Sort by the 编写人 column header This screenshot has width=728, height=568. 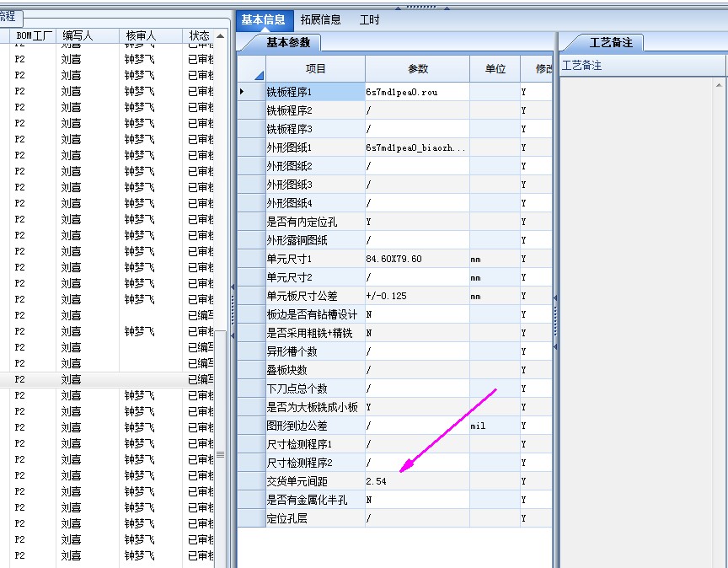point(88,35)
